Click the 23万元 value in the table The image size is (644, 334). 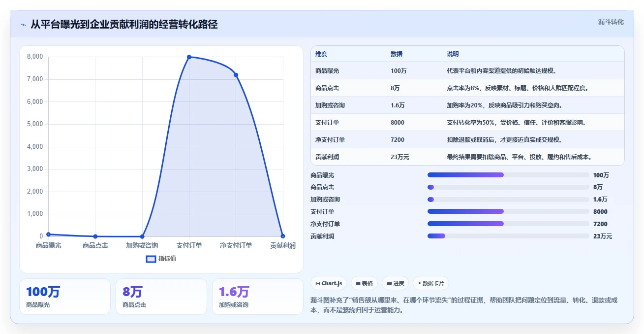tap(400, 157)
